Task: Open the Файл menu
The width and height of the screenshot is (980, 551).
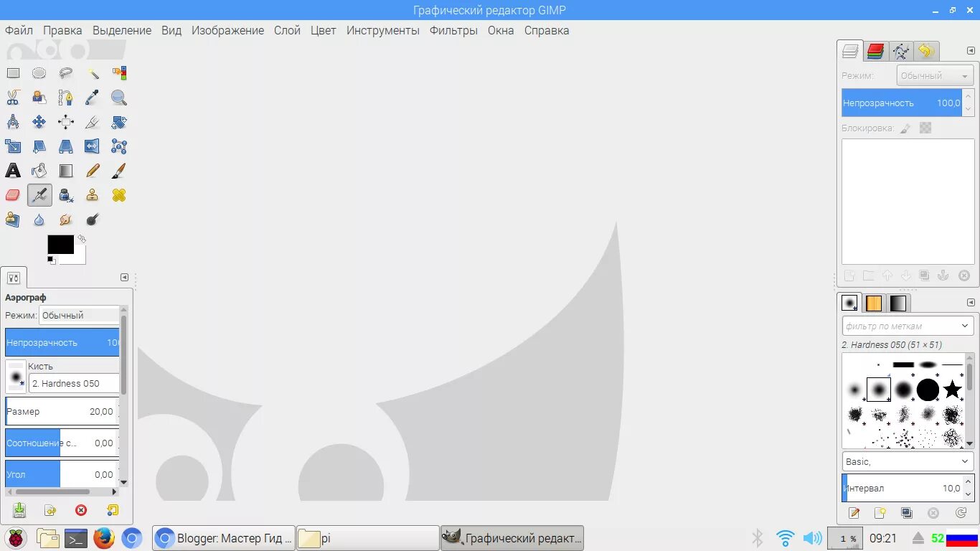Action: pos(19,30)
